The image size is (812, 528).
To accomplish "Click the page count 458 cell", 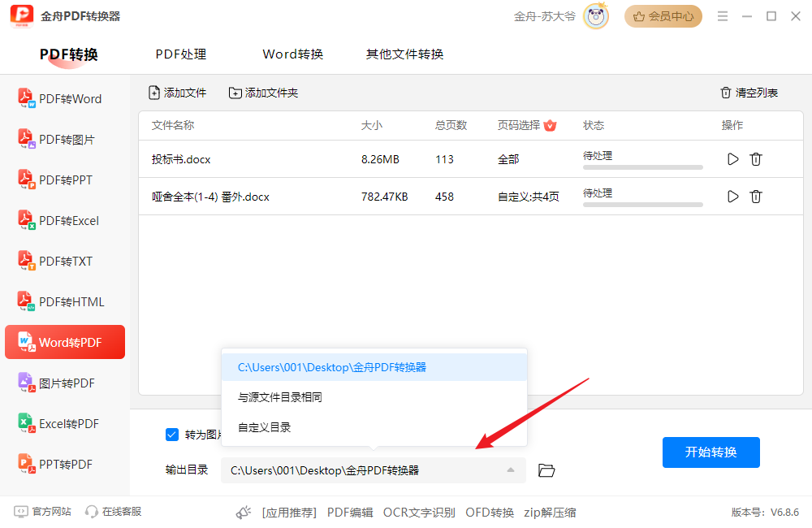I will [444, 197].
